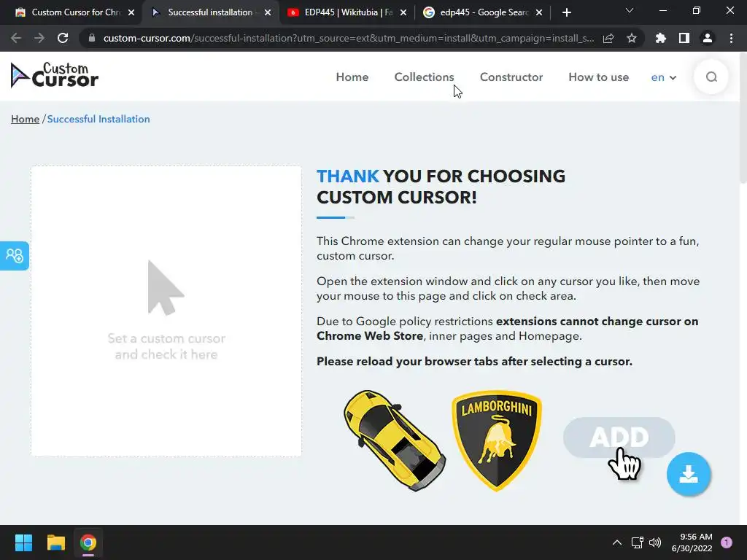View site information lock icon
The image size is (747, 560).
(91, 38)
